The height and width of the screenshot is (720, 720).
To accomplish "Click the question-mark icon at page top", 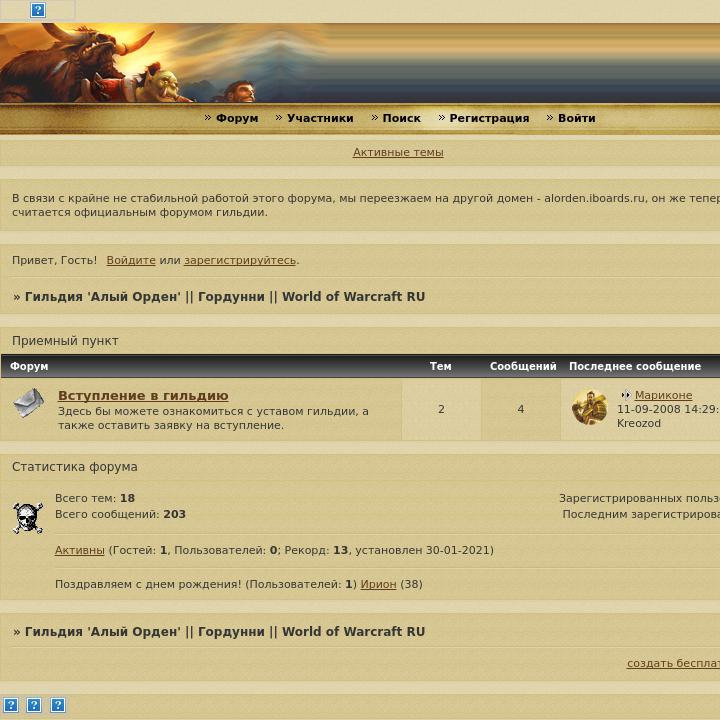I will point(38,10).
